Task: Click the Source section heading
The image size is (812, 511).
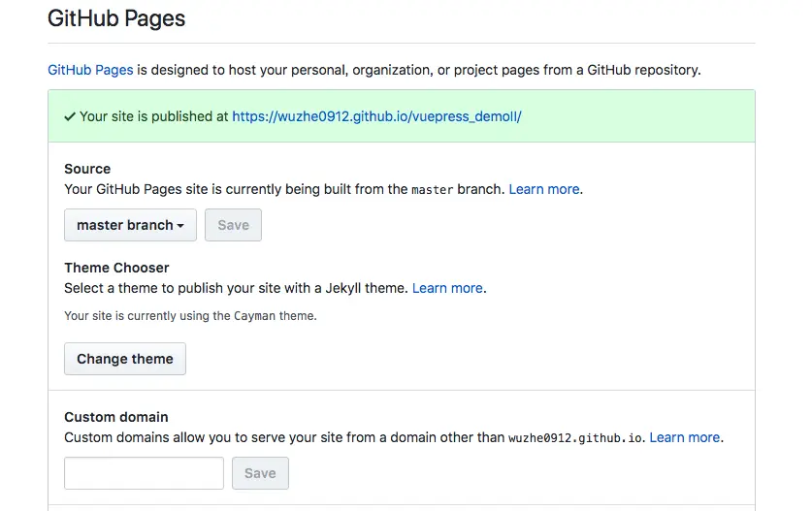Action: click(87, 169)
